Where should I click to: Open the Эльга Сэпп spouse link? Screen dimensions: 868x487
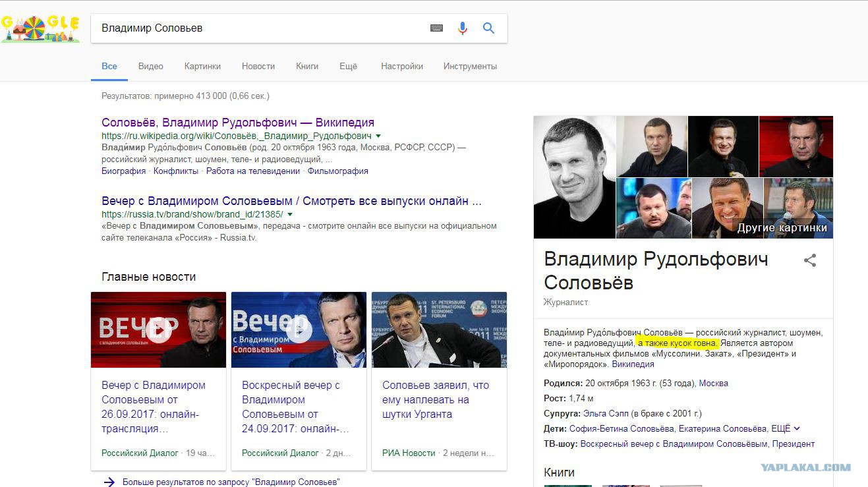[606, 414]
